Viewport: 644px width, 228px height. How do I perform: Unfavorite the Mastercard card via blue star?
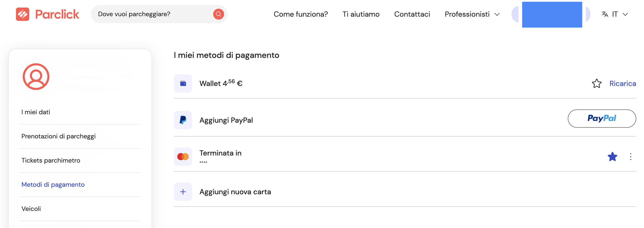pyautogui.click(x=612, y=156)
